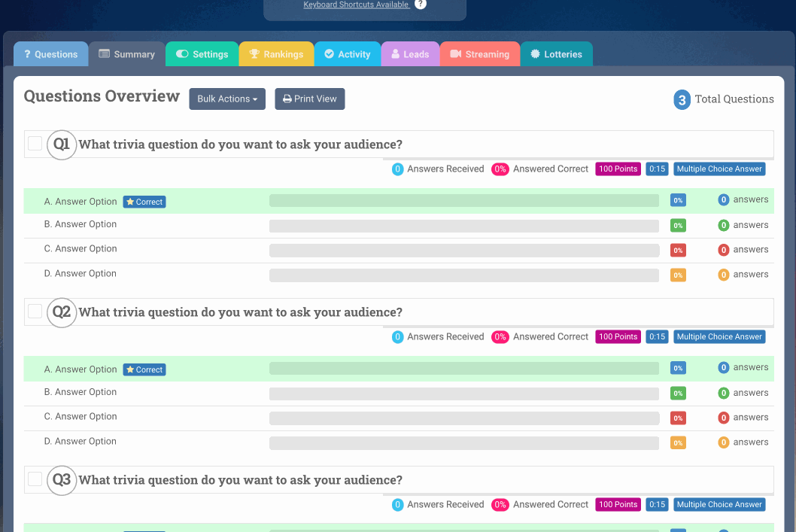Screen dimensions: 796x532
Task: Click green answer count circle, Q1 option B
Action: [x=724, y=225]
